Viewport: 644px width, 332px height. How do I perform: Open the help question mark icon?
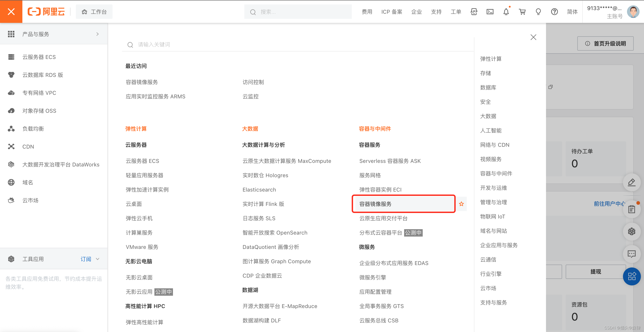pos(554,11)
